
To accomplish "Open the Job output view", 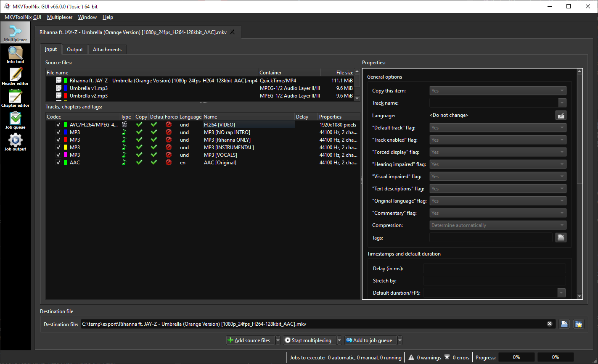I will 15,142.
